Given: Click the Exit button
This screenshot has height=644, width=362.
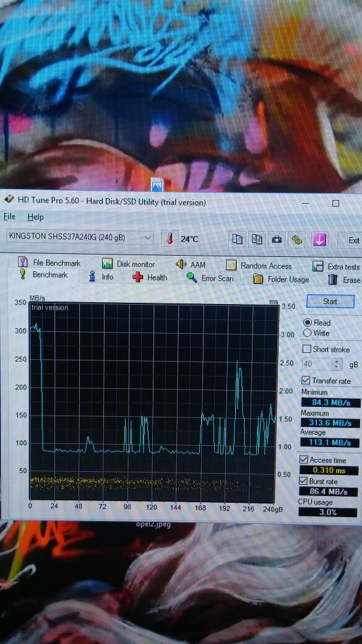Looking at the screenshot, I should point(352,240).
